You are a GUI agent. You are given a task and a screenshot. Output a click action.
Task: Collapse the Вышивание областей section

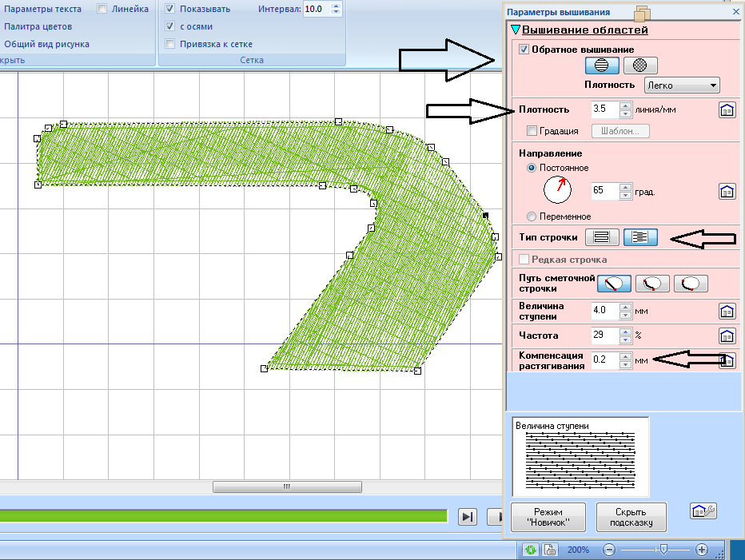click(516, 30)
